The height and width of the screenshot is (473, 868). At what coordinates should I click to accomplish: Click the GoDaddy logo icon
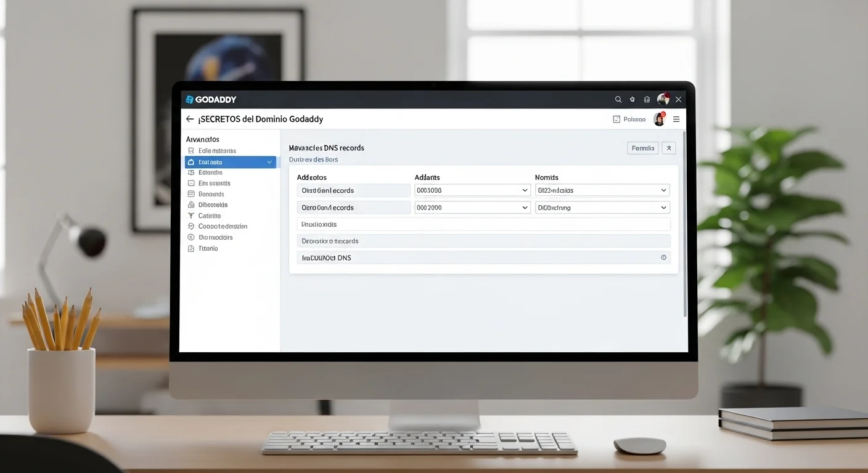189,99
